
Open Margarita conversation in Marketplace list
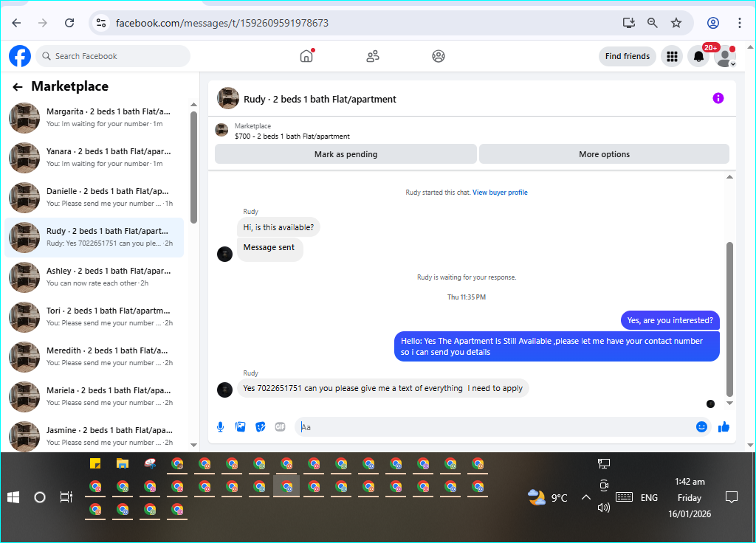point(94,117)
